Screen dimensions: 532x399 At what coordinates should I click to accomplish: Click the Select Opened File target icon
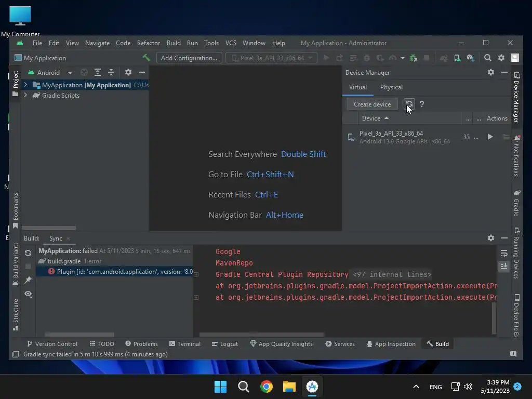click(84, 72)
